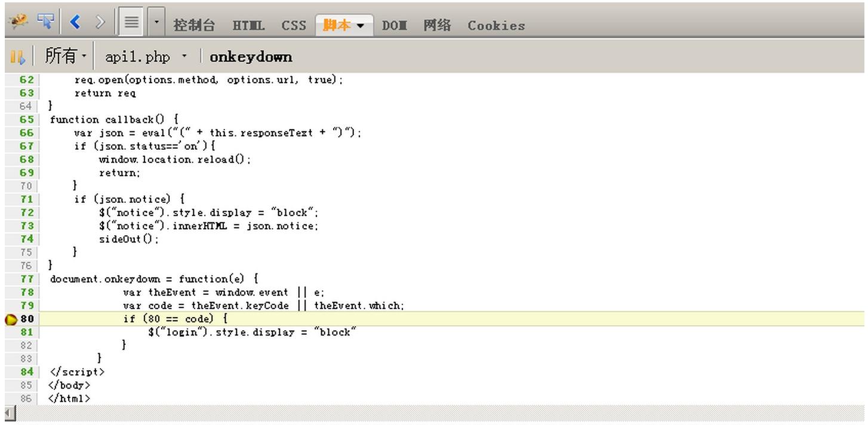Open the 所有 script filter dropdown

66,57
